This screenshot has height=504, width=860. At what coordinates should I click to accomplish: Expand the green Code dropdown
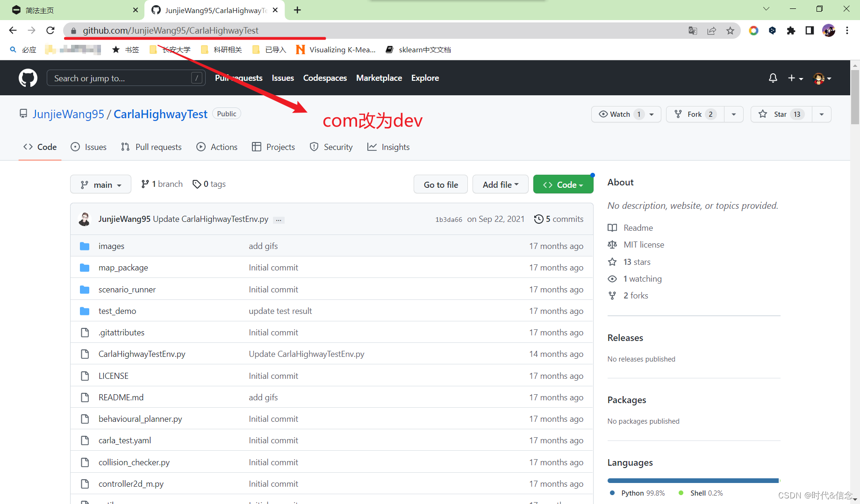(x=563, y=185)
